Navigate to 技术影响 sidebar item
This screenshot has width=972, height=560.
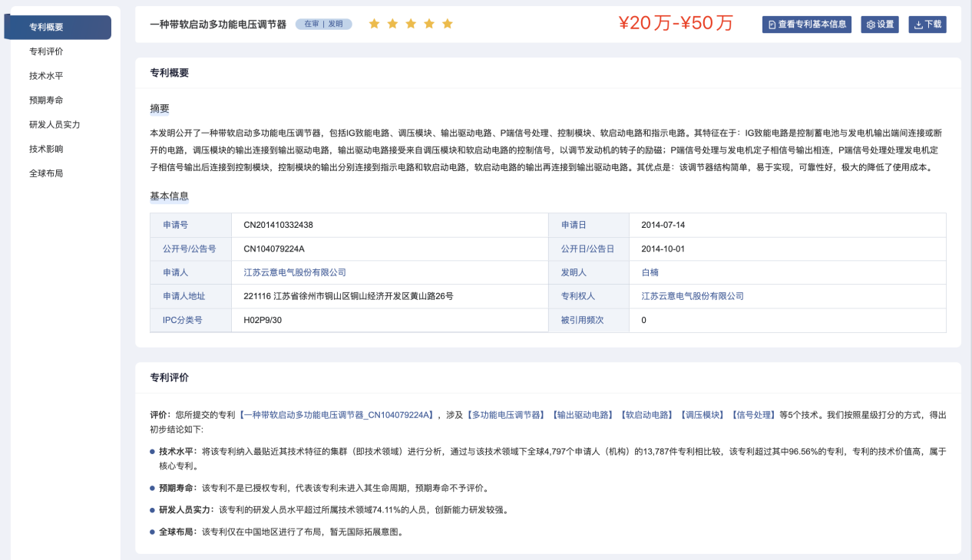click(x=46, y=149)
